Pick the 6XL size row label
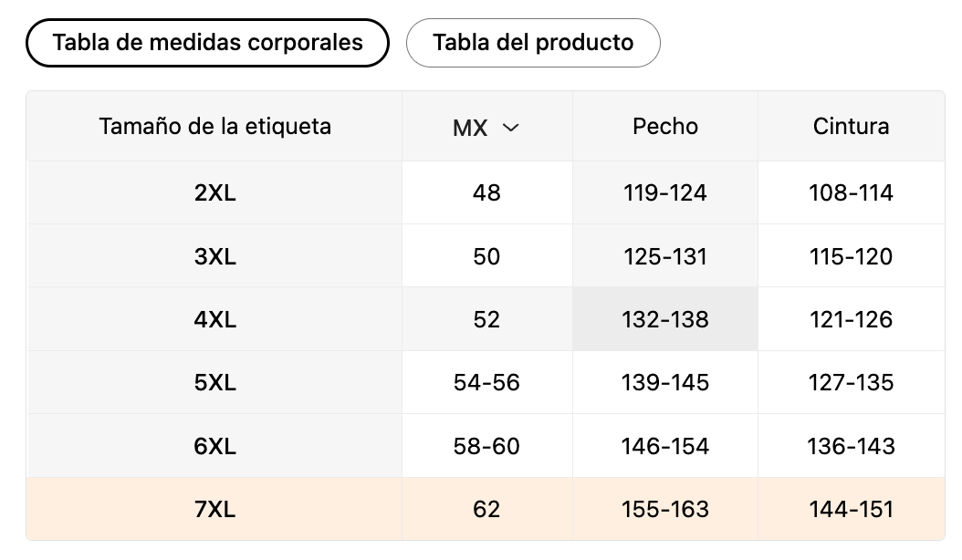Image resolution: width=962 pixels, height=560 pixels. point(214,447)
